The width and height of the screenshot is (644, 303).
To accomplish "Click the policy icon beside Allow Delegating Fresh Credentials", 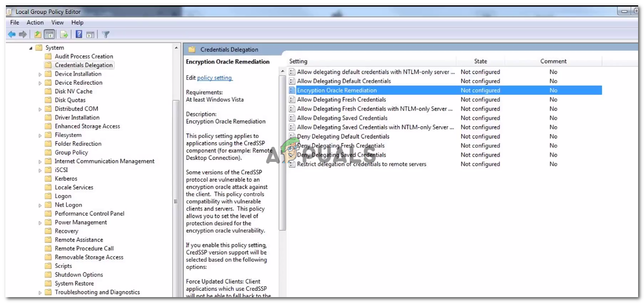I will coord(292,100).
